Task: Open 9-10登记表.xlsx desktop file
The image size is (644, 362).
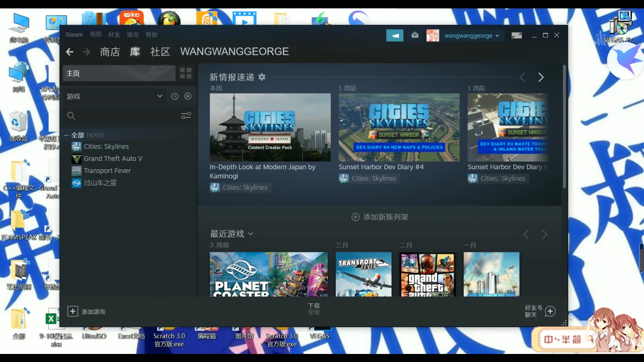Action: 56,327
